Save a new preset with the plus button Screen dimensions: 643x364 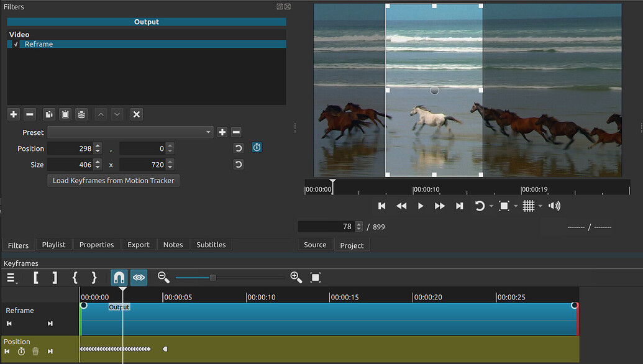pyautogui.click(x=222, y=132)
